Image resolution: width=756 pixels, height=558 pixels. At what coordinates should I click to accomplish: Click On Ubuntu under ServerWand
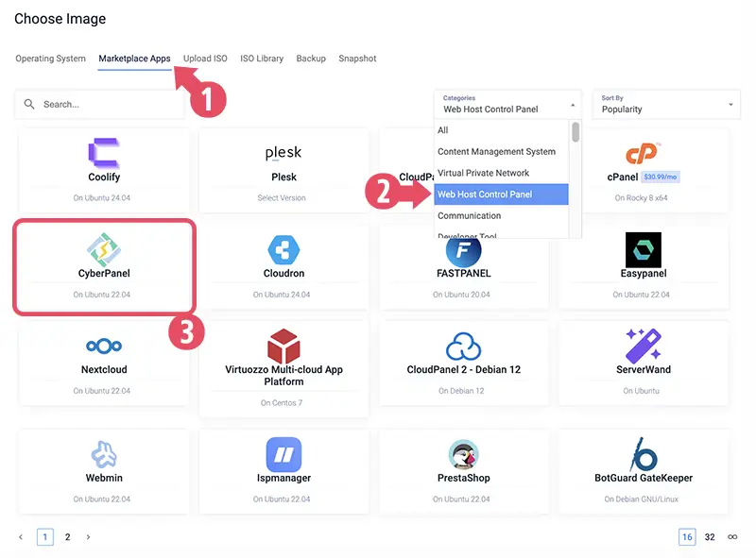coord(642,391)
